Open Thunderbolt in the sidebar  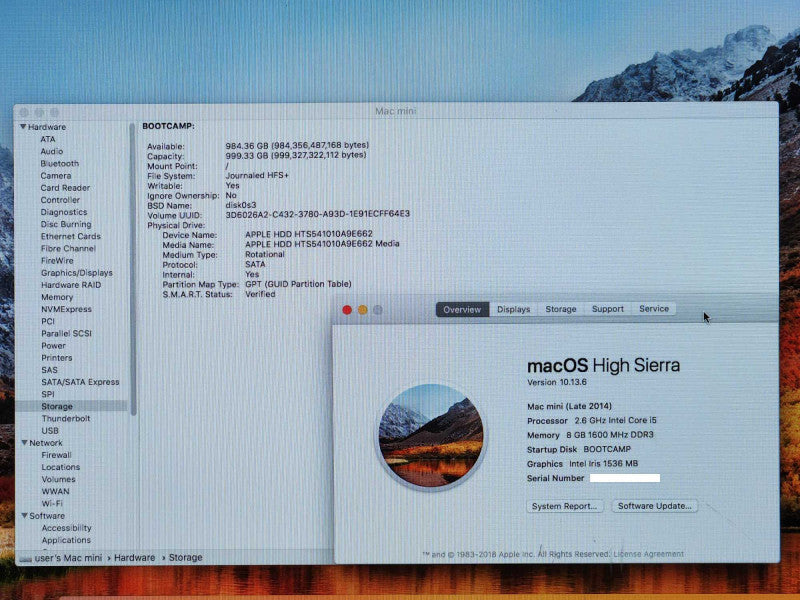66,418
